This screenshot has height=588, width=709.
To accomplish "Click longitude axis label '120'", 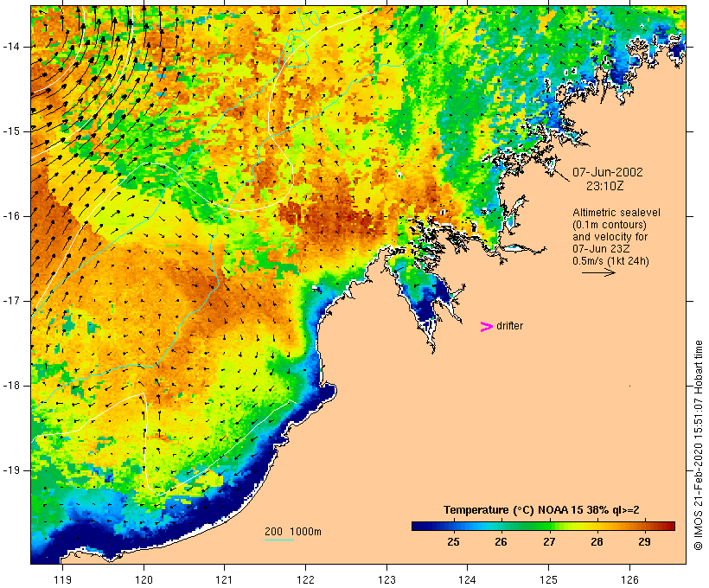I will tap(144, 579).
